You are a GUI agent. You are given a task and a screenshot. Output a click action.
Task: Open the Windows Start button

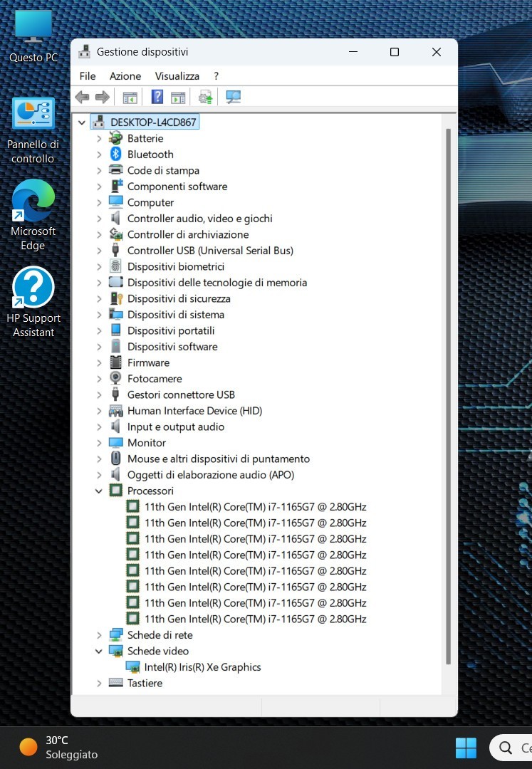(x=466, y=748)
